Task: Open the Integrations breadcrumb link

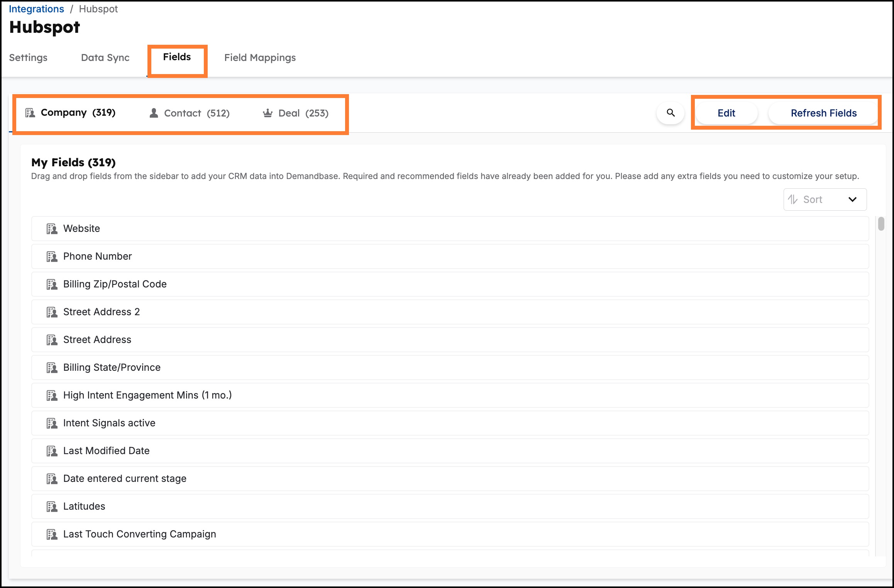Action: click(x=36, y=9)
